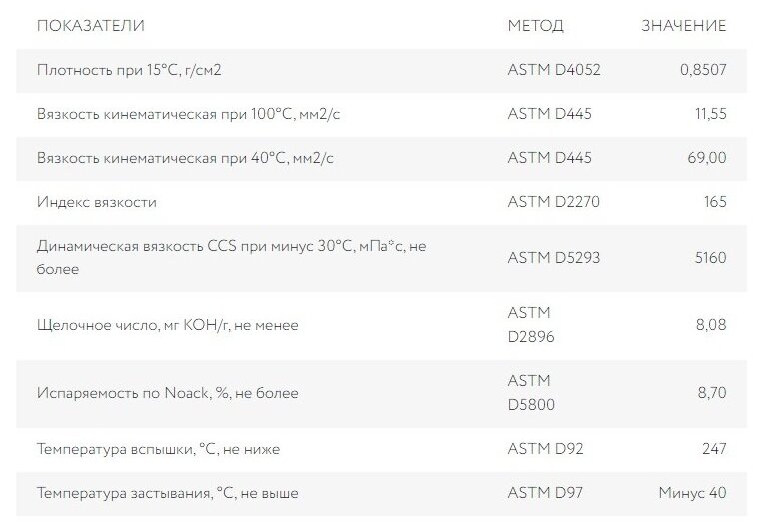Image resolution: width=763 pixels, height=532 pixels.
Task: Select the density value 0,8507
Action: click(x=701, y=71)
